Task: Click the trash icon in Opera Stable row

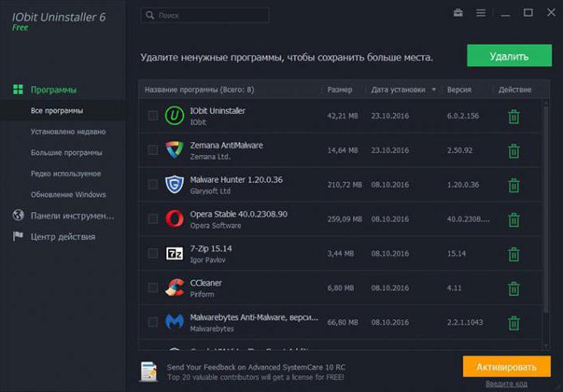Action: pyautogui.click(x=514, y=219)
